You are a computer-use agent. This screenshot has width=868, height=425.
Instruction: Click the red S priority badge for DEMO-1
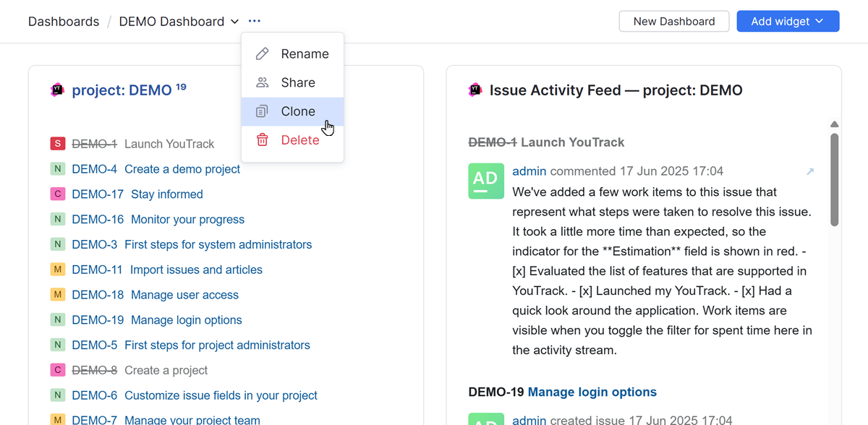point(58,144)
